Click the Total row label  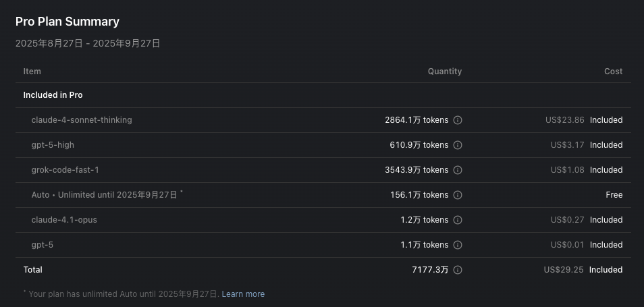pos(32,270)
